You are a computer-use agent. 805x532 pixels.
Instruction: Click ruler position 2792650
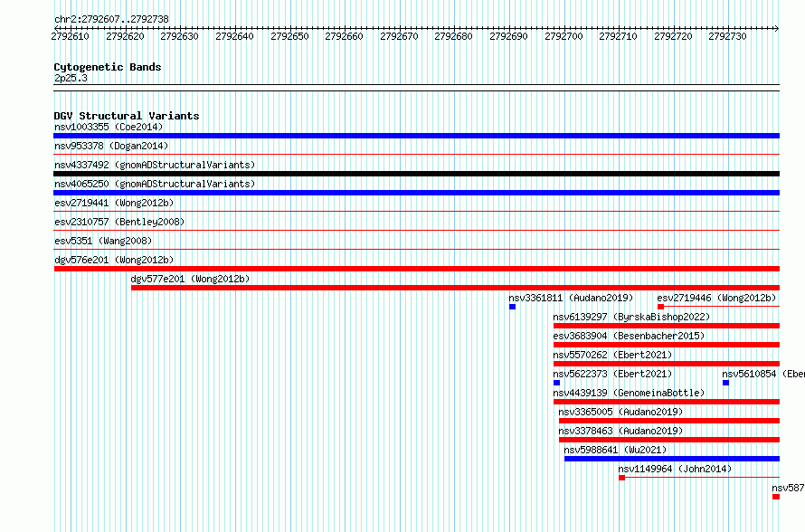click(289, 36)
